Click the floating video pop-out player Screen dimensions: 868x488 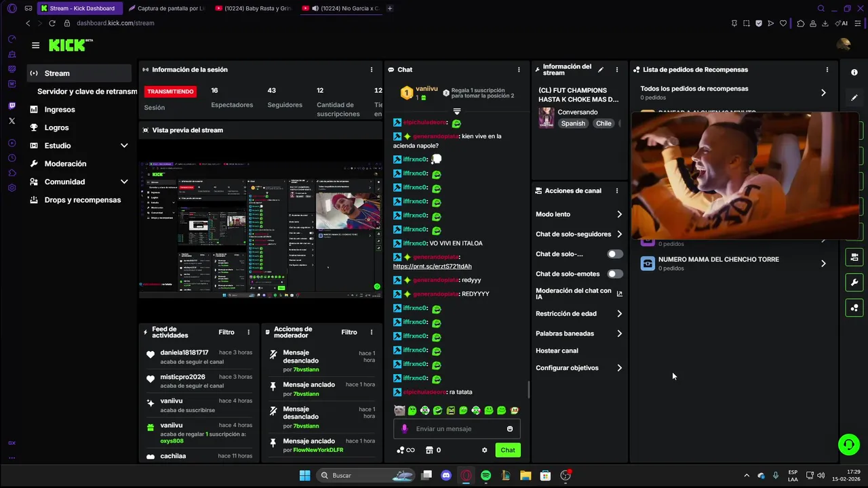tap(745, 176)
